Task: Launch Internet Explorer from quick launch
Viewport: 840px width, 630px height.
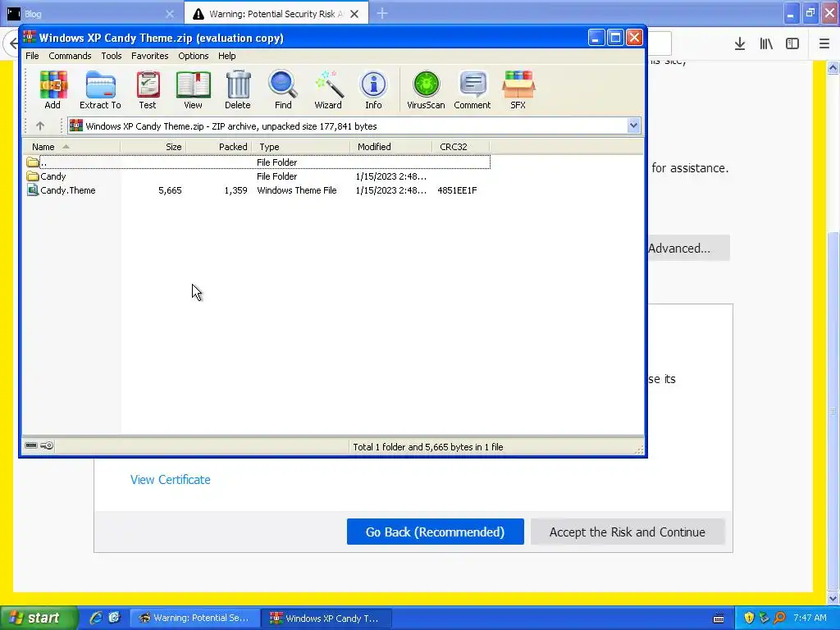Action: pos(96,618)
